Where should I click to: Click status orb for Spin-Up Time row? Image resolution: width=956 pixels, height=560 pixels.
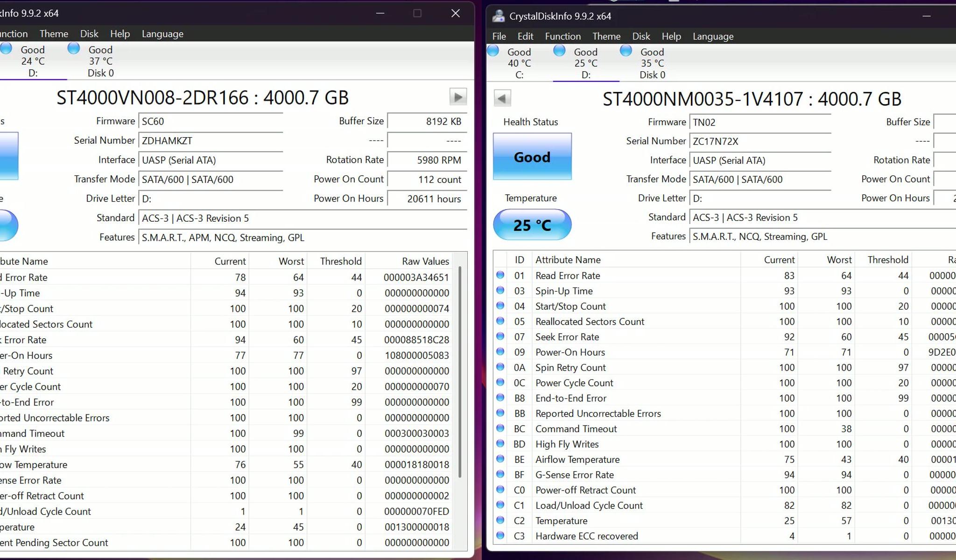[x=500, y=290]
